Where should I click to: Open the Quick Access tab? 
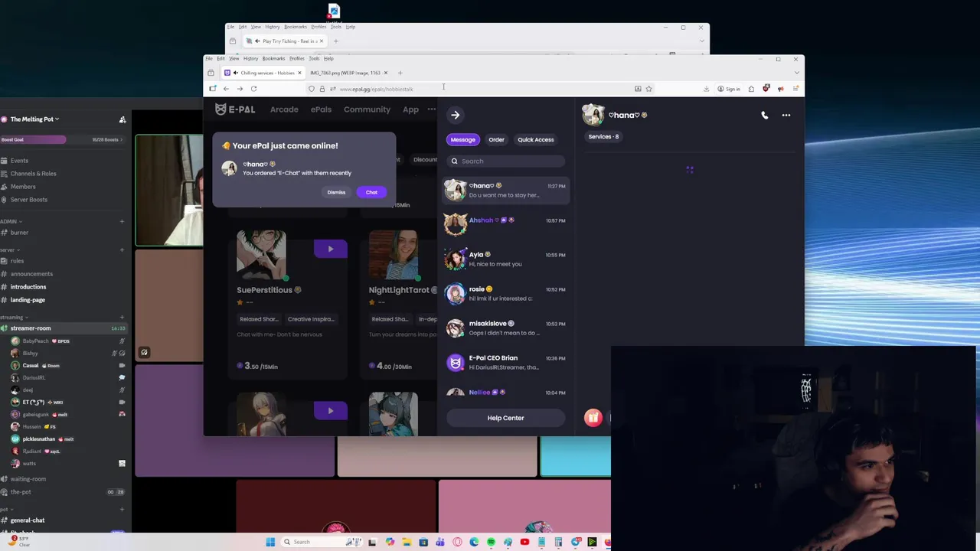[535, 139]
